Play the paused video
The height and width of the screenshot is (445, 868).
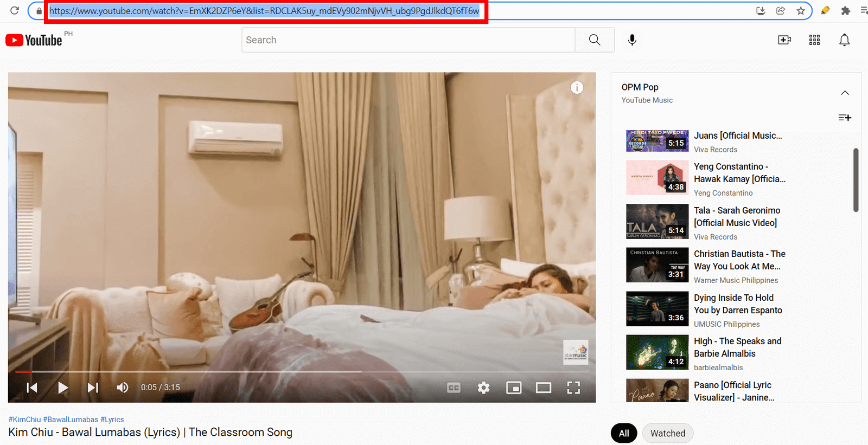click(x=63, y=388)
